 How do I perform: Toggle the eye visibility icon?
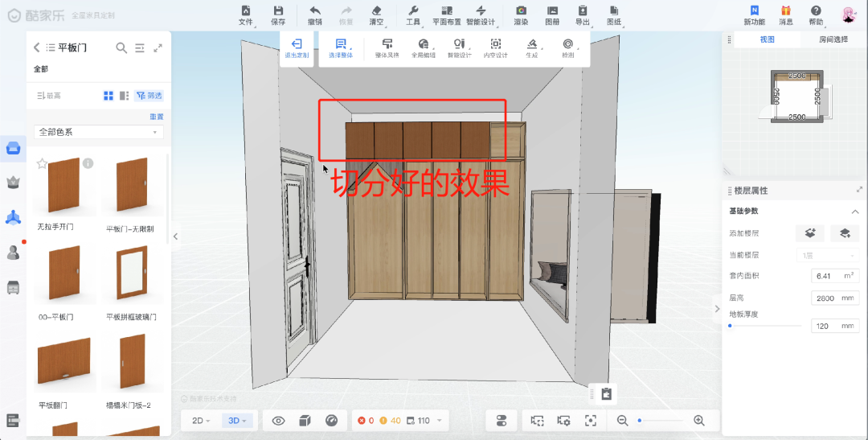click(x=278, y=421)
